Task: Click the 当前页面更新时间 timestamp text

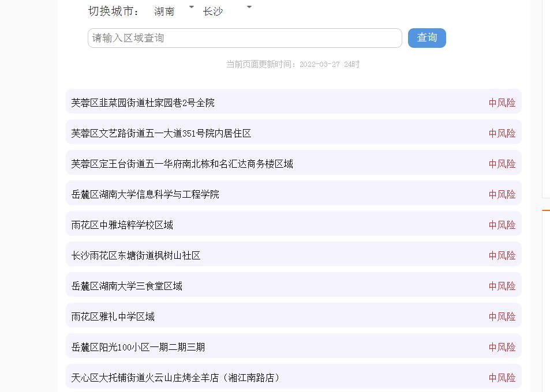Action: click(293, 64)
